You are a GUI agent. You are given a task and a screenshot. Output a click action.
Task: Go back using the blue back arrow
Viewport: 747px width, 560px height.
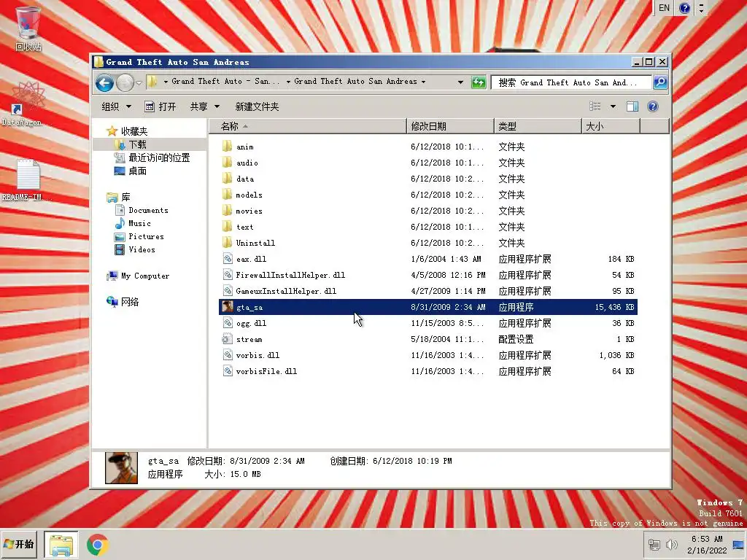(104, 83)
